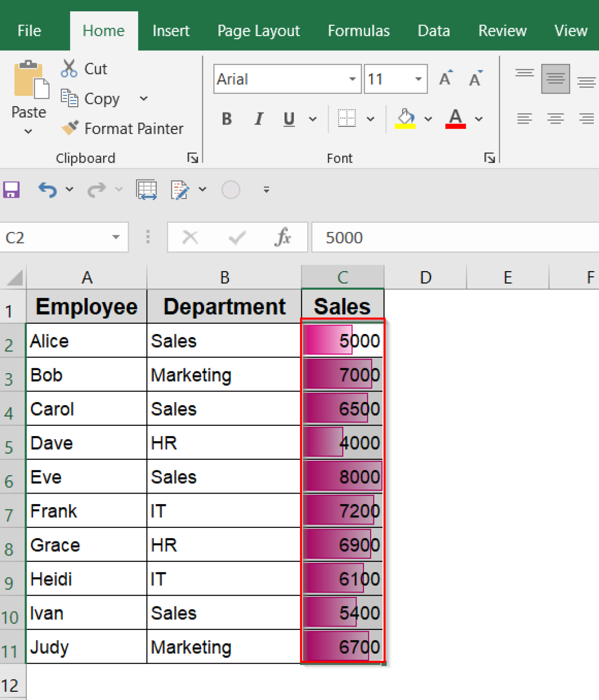This screenshot has height=700, width=599.
Task: Switch to the Formulas ribbon tab
Action: (x=358, y=31)
